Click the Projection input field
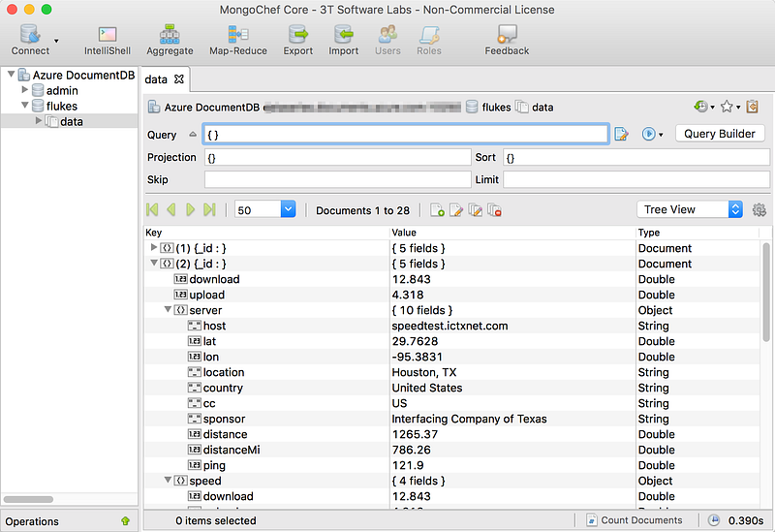The width and height of the screenshot is (775, 532). (x=337, y=158)
